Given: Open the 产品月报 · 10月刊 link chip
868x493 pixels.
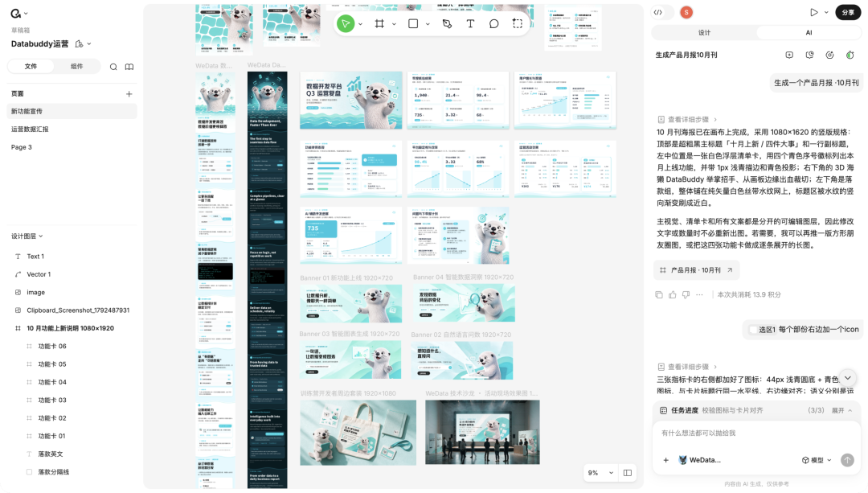Looking at the screenshot, I should 696,270.
